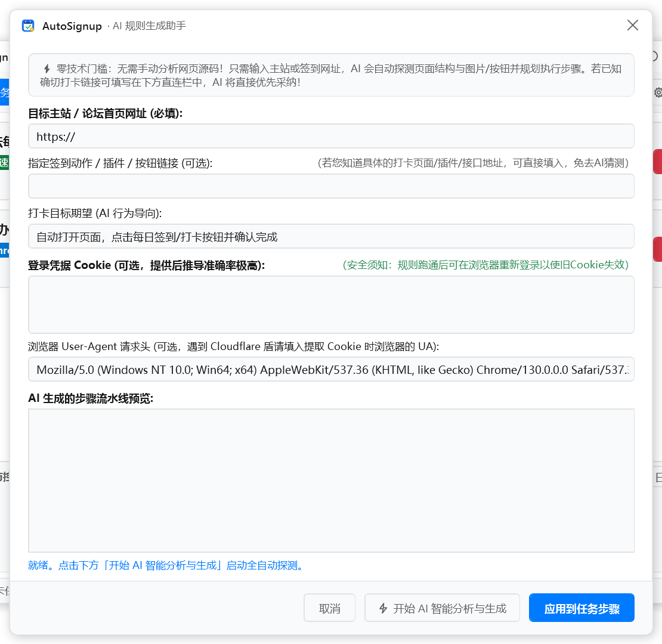This screenshot has width=662, height=644.
Task: Click the gear icon in background window
Action: (658, 92)
